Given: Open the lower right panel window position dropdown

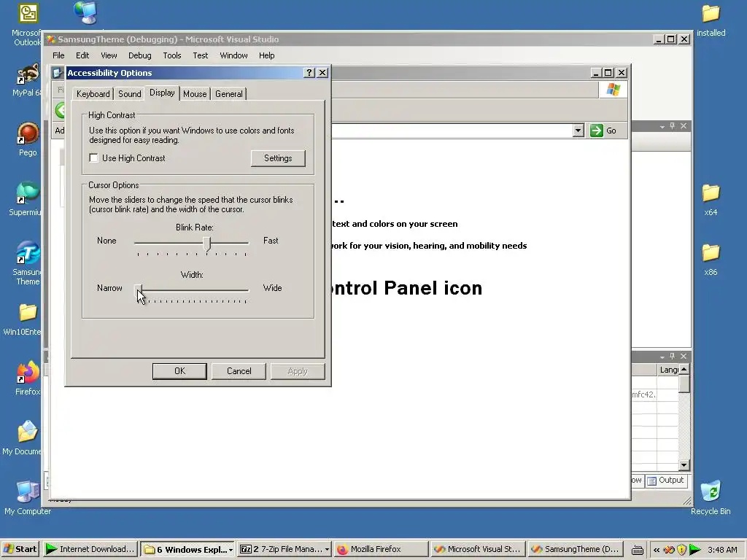Looking at the screenshot, I should pos(662,357).
